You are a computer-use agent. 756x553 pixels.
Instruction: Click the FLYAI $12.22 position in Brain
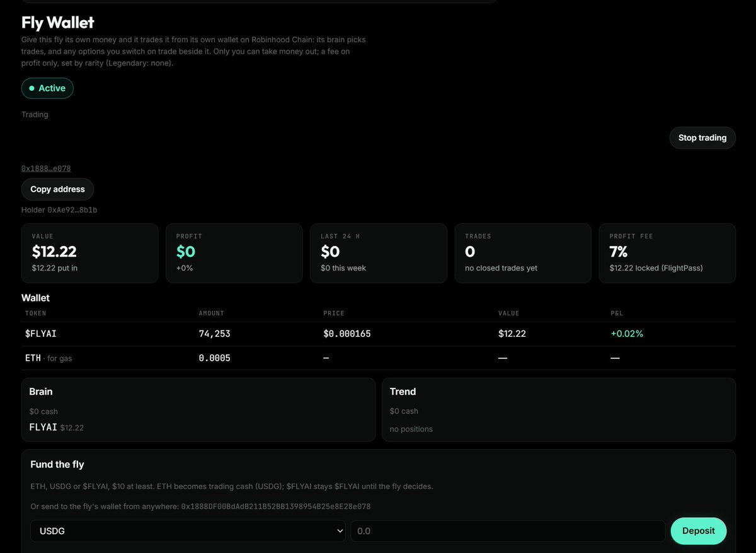tap(57, 428)
